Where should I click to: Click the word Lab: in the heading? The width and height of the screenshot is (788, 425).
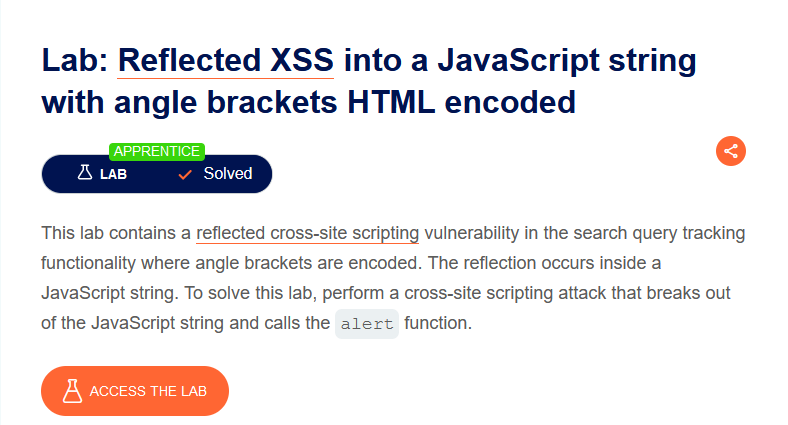[74, 60]
